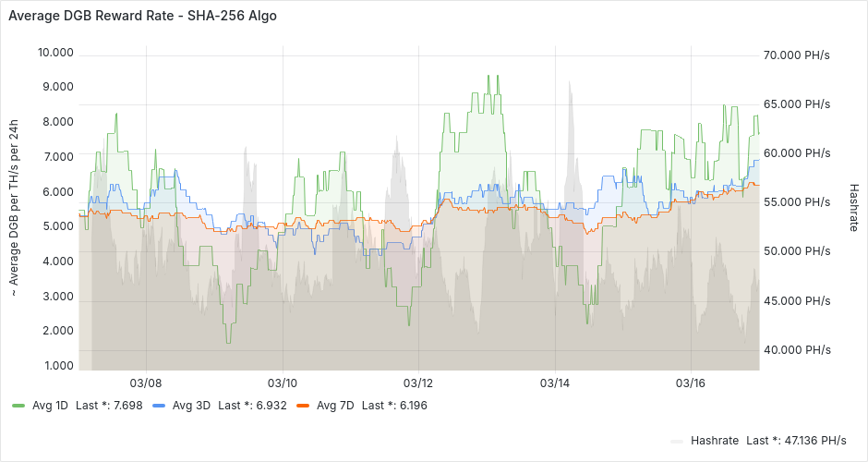Pick the 03/14 x-axis date label
Image resolution: width=868 pixels, height=462 pixels.
(554, 383)
